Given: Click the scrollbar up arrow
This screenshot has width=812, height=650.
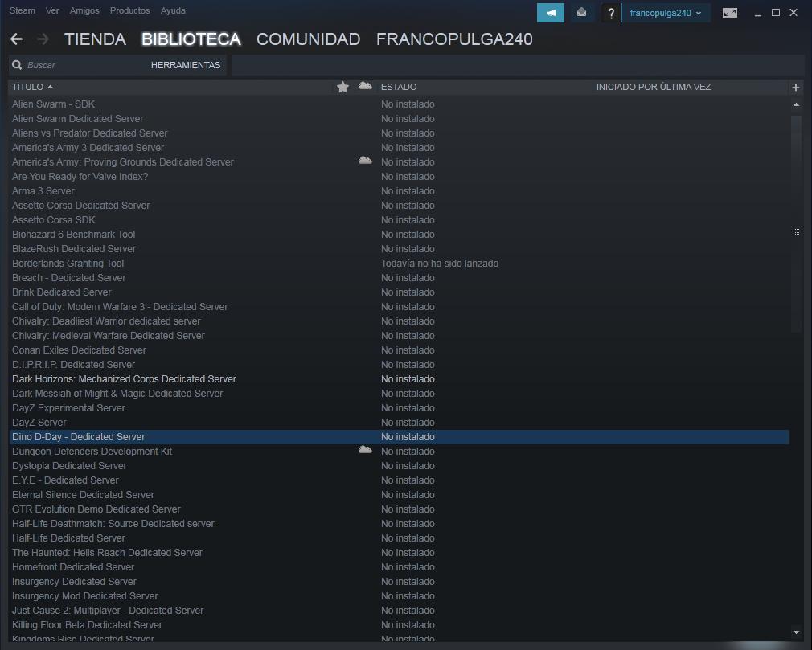Looking at the screenshot, I should pos(796,105).
